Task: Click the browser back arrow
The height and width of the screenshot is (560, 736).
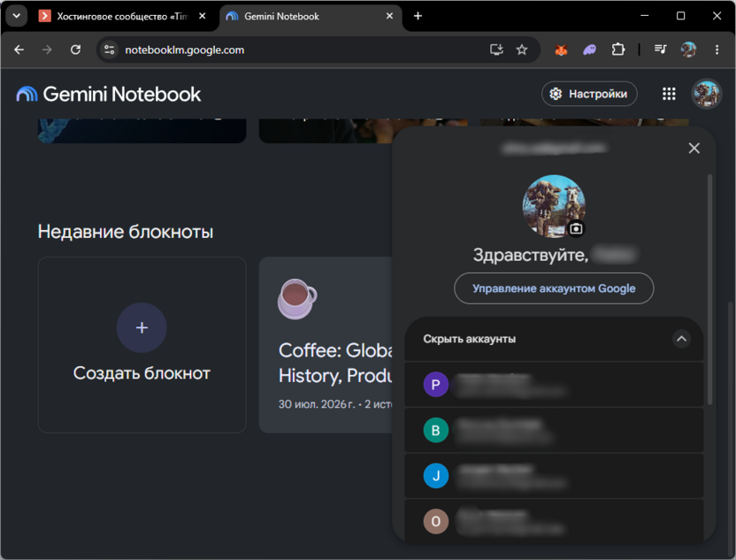Action: click(19, 50)
